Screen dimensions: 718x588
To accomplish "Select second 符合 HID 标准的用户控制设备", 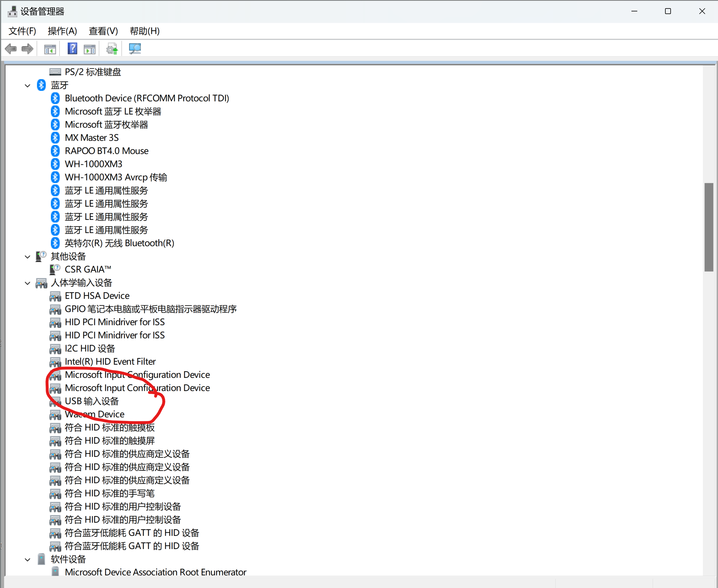I will (123, 520).
